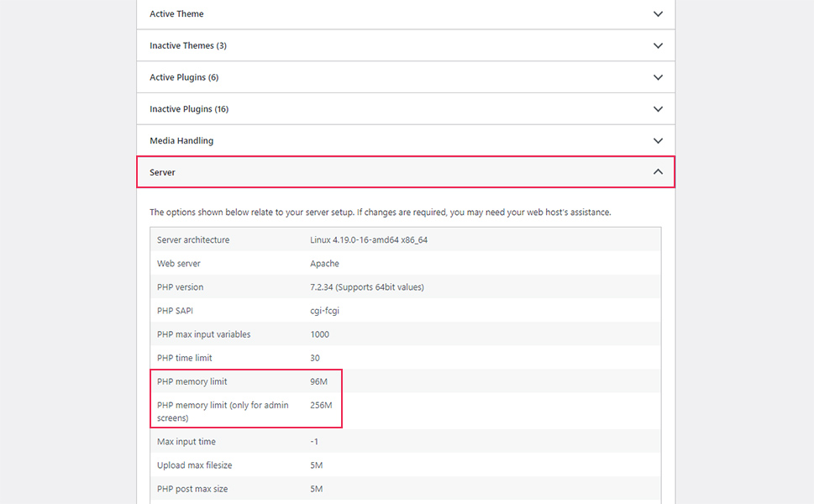Expand Inactive Plugins (16) chevron arrow

click(x=658, y=109)
